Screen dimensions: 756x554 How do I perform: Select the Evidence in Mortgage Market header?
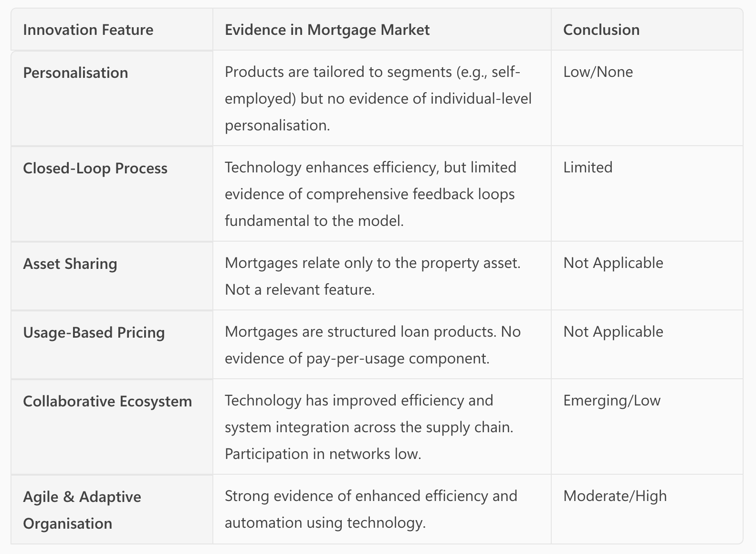327,30
